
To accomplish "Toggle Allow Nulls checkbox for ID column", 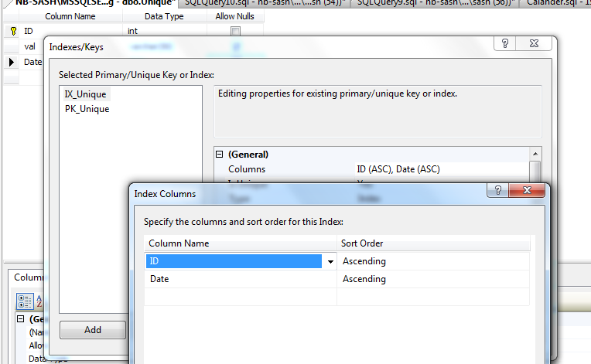I will coord(235,31).
